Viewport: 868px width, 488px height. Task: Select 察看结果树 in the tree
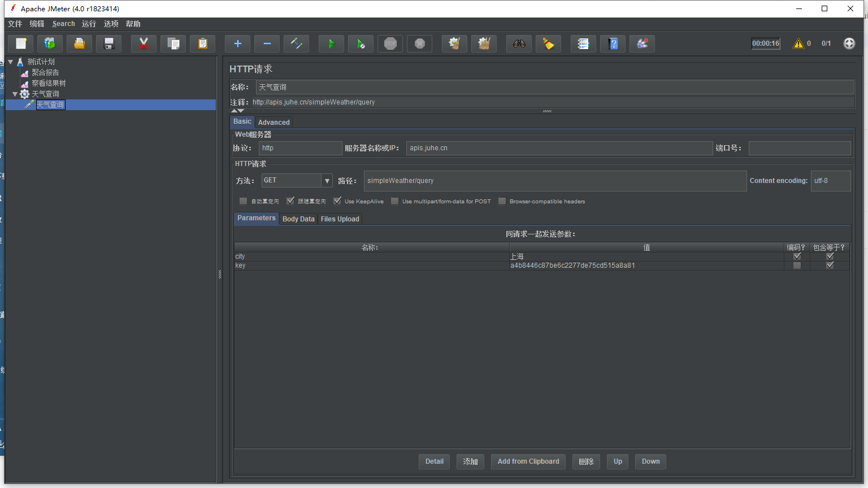tap(49, 83)
